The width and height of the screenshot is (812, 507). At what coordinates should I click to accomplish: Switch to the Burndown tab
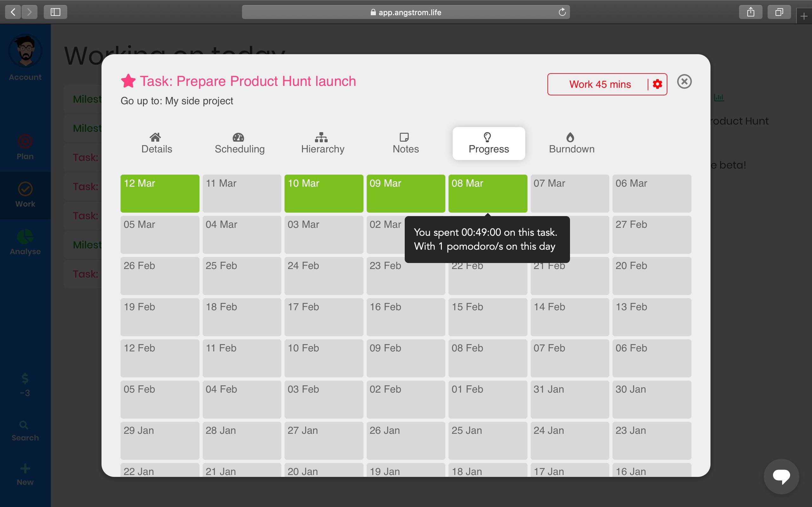click(x=572, y=144)
